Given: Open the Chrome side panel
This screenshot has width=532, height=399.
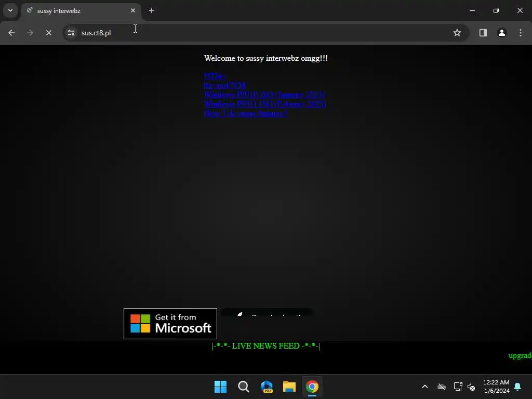Looking at the screenshot, I should (x=483, y=33).
